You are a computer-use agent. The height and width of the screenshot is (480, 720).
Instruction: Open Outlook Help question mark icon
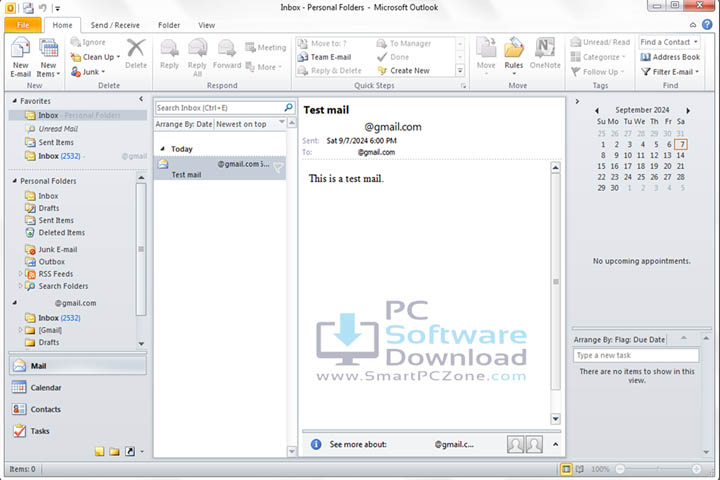pyautogui.click(x=708, y=25)
